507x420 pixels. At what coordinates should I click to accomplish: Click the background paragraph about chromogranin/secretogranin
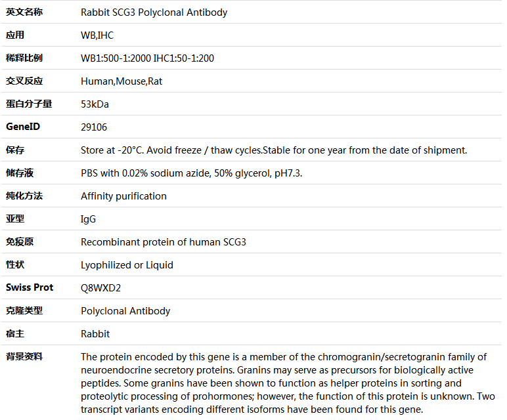[x=288, y=383]
